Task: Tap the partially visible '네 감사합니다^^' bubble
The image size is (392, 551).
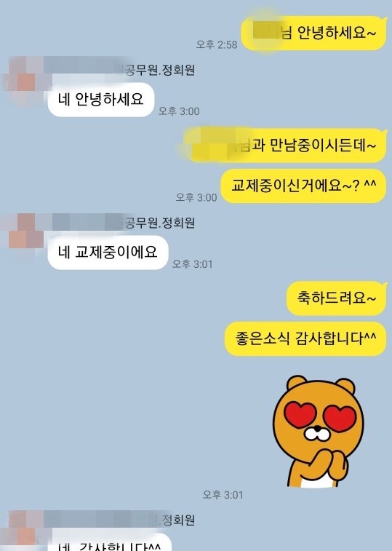Action: click(x=110, y=542)
